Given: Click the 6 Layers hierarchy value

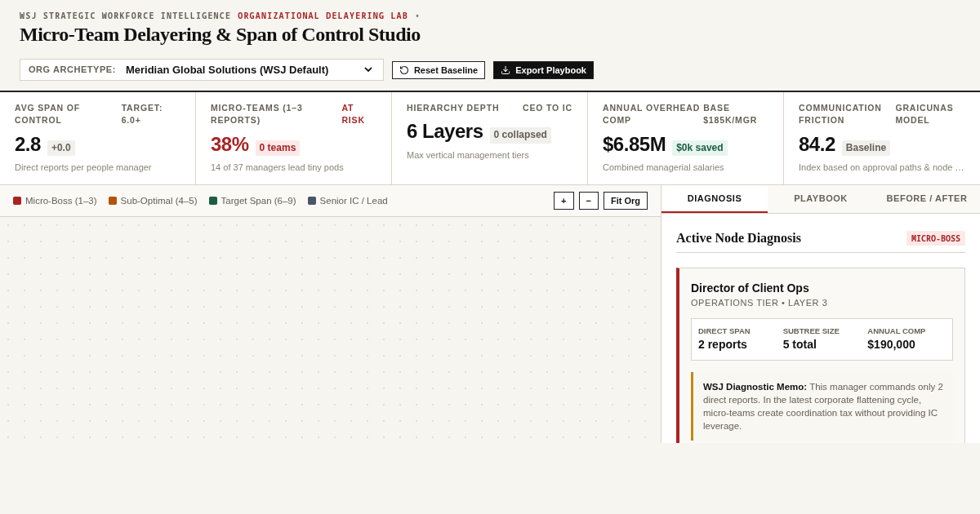Looking at the screenshot, I should point(445,131).
